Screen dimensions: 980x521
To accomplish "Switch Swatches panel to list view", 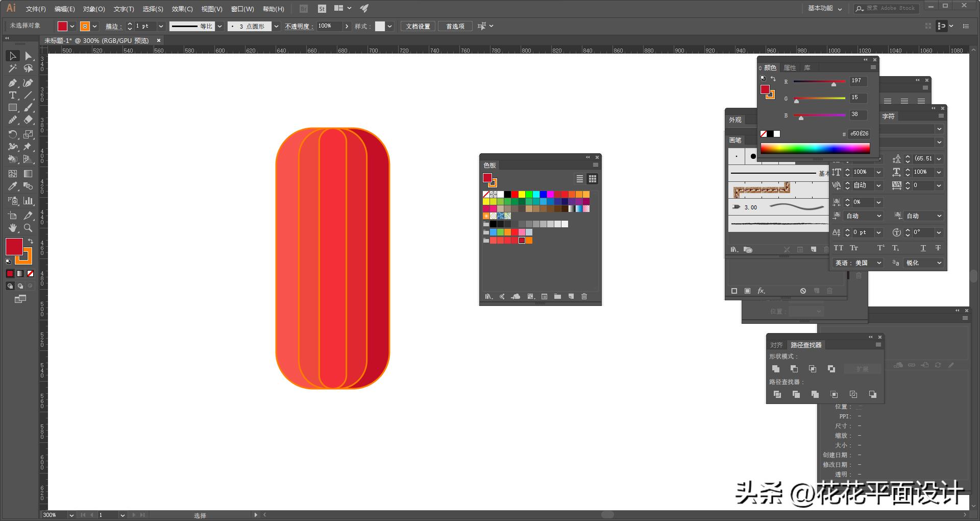I will tap(580, 179).
